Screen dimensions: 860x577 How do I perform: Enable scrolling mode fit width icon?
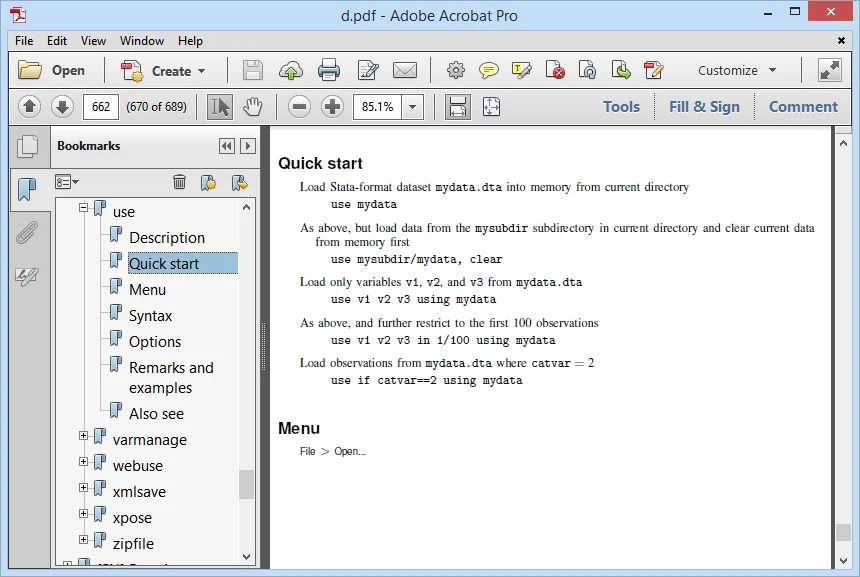pos(457,106)
